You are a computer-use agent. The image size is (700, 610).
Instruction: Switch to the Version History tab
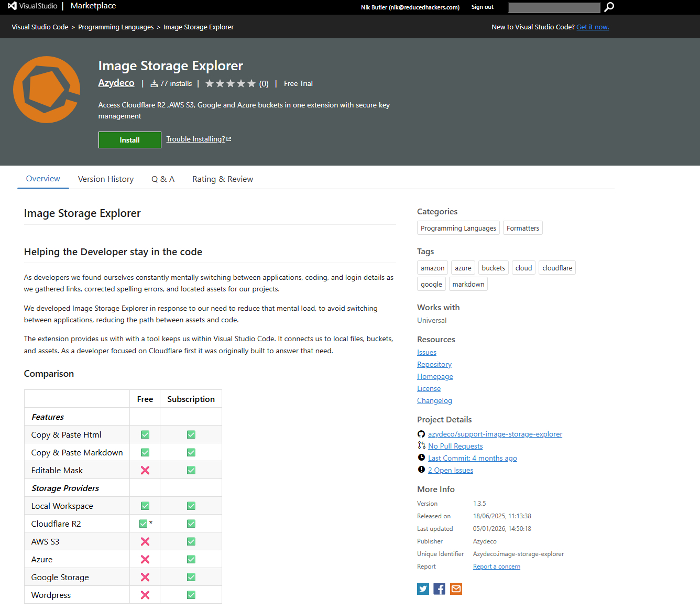click(x=106, y=179)
